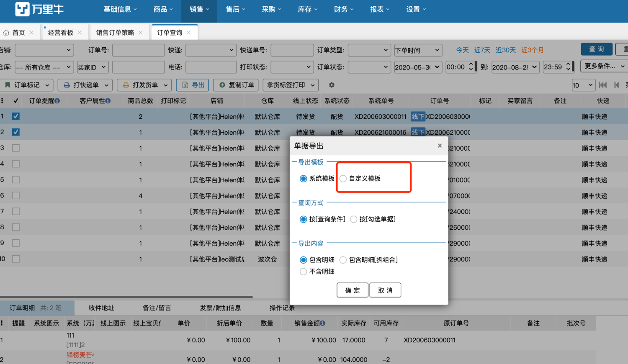Open the 报表 menu
Image resolution: width=628 pixels, height=364 pixels.
point(379,9)
